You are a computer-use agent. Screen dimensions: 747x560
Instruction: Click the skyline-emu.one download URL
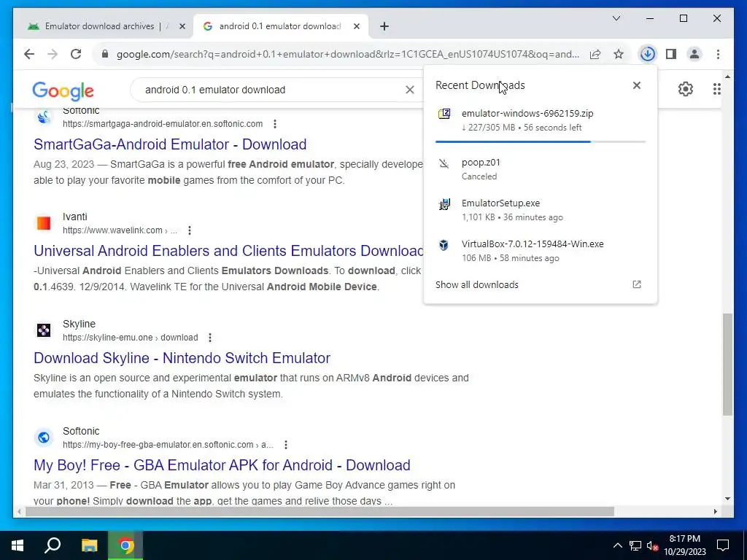coord(130,338)
